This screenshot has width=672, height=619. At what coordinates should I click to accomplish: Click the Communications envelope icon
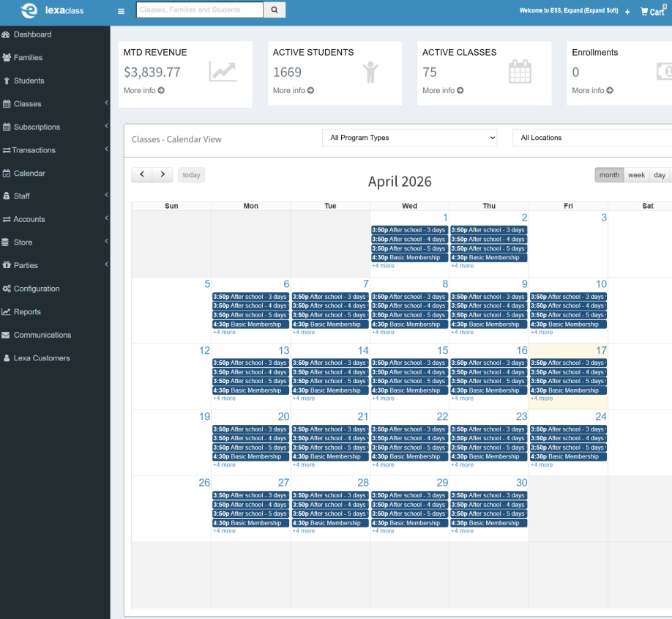6,335
